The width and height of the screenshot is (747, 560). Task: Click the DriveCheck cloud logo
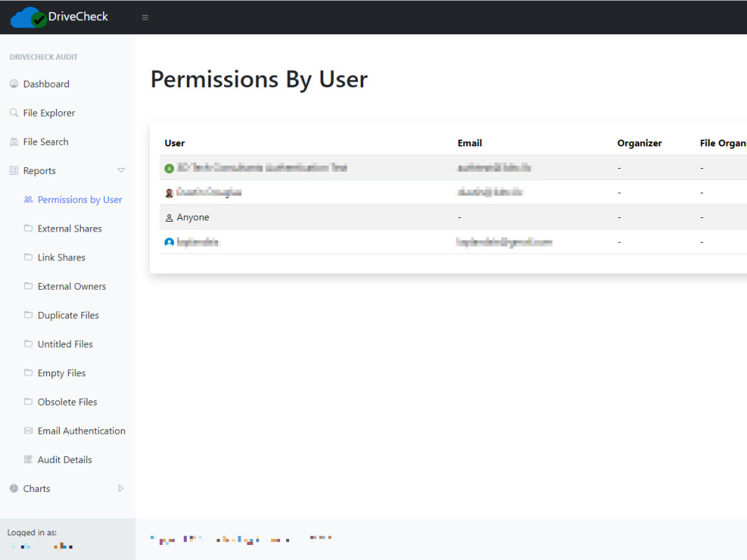(28, 17)
